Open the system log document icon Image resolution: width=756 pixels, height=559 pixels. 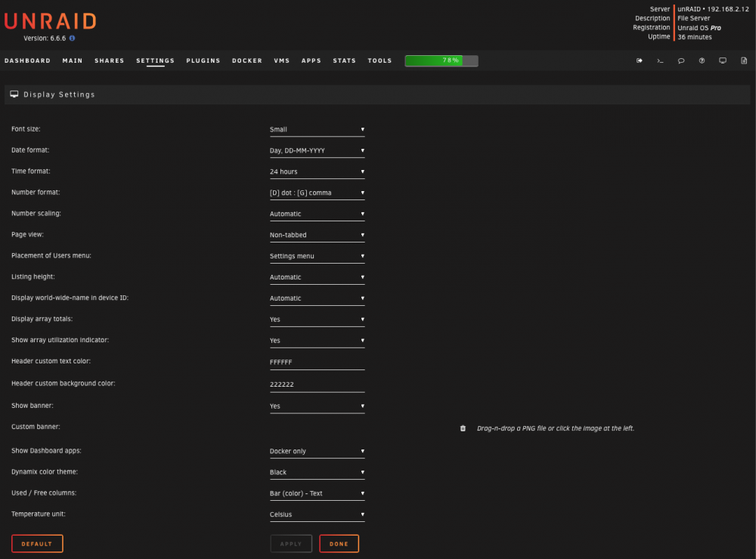743,60
